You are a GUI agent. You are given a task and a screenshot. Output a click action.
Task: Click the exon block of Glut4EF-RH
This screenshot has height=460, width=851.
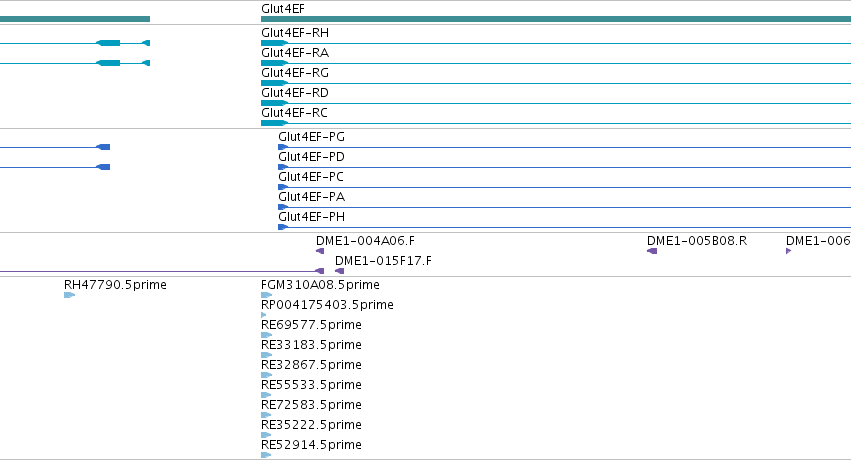coord(274,43)
